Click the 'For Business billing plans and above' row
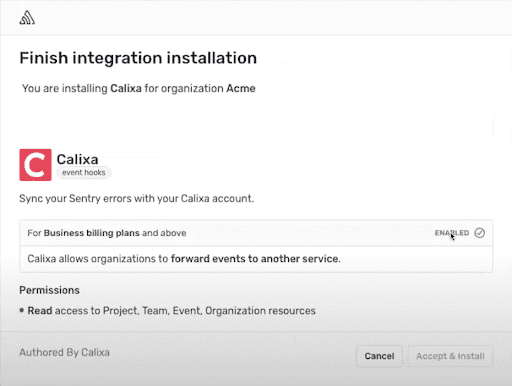 click(256, 233)
